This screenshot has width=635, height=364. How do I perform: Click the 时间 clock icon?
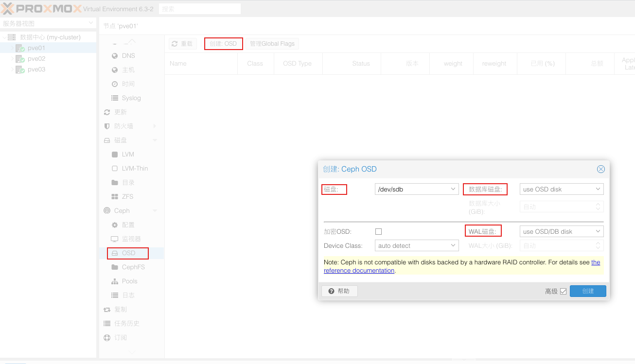(x=115, y=84)
